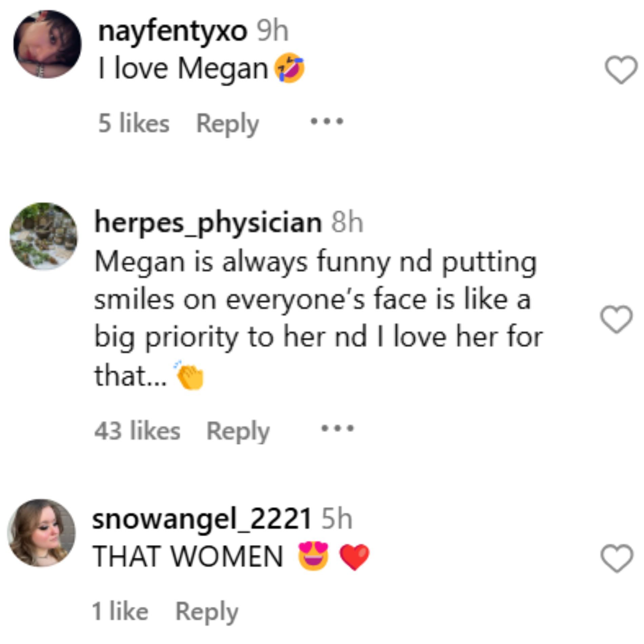The width and height of the screenshot is (644, 644).
Task: Visit the herpes_physician username link
Action: tap(208, 223)
